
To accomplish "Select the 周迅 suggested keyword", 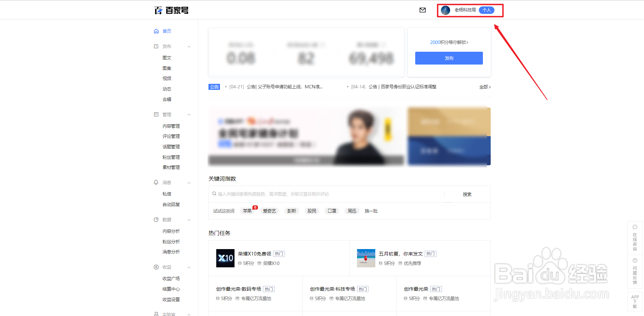I will click(x=352, y=211).
